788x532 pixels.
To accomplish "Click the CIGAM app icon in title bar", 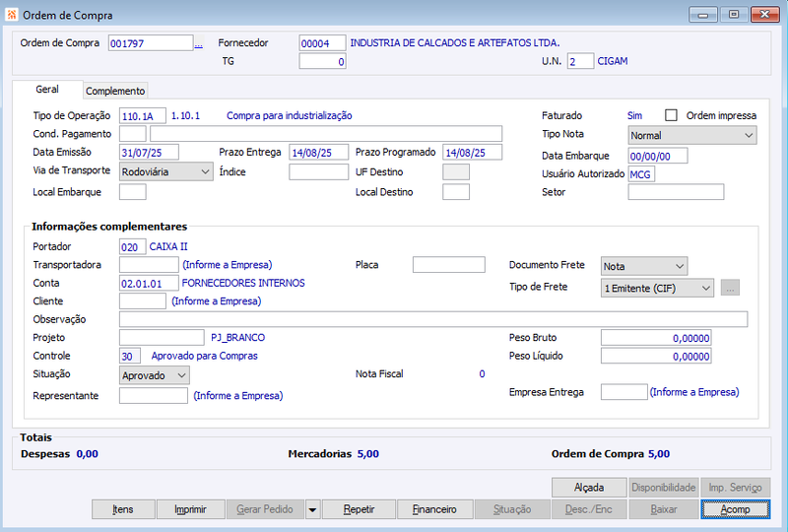I will click(12, 15).
